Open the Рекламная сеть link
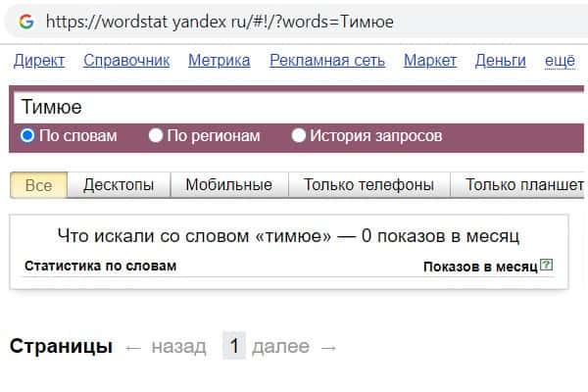The width and height of the screenshot is (588, 392). (327, 61)
